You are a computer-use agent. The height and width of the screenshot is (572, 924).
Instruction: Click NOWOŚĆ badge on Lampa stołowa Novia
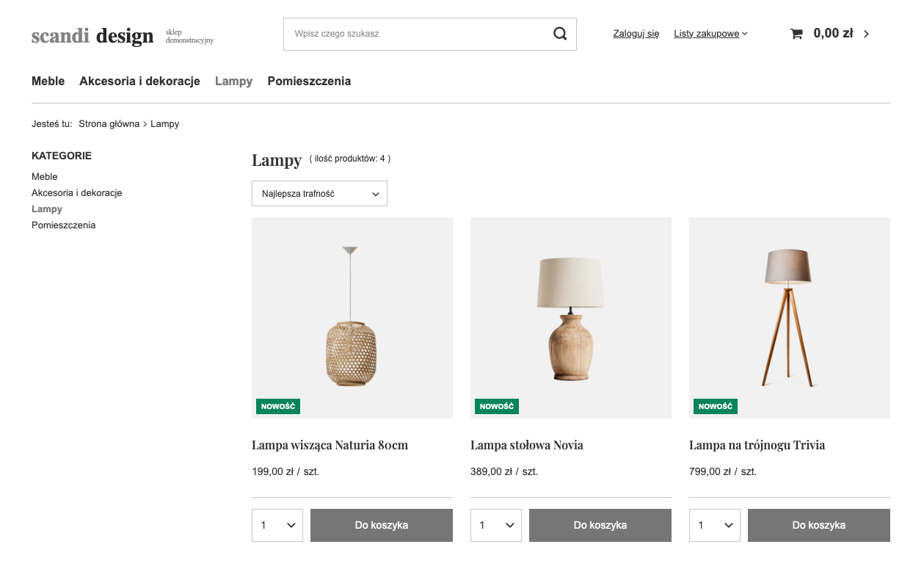[x=497, y=406]
